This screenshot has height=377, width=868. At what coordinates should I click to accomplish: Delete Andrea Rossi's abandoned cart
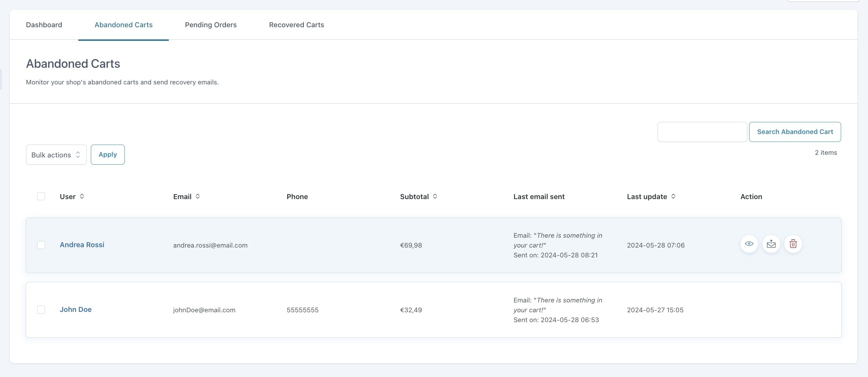[793, 244]
